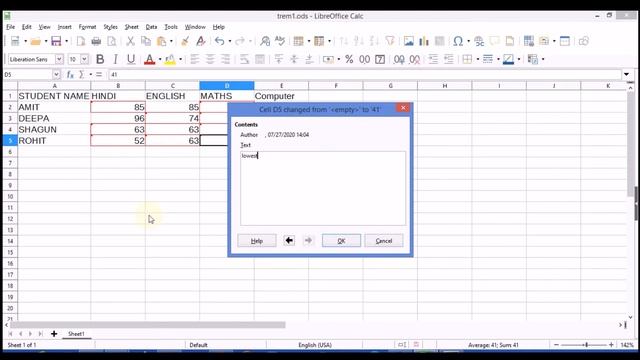Screen dimensions: 640x360
Task: Open the Format menu
Action: [x=87, y=27]
